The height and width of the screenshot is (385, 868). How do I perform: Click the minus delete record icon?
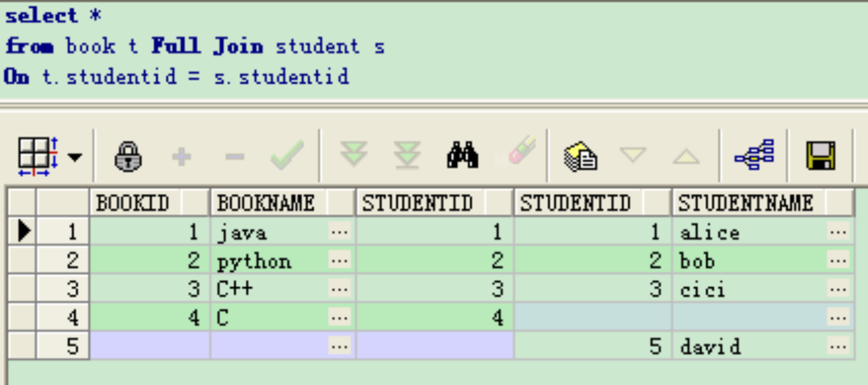coord(235,157)
